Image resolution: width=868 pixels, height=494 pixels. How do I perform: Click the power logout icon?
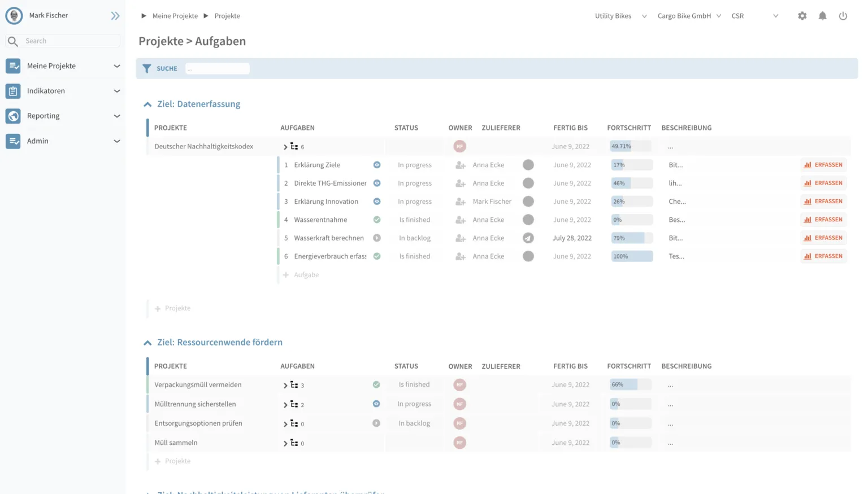[x=843, y=16]
